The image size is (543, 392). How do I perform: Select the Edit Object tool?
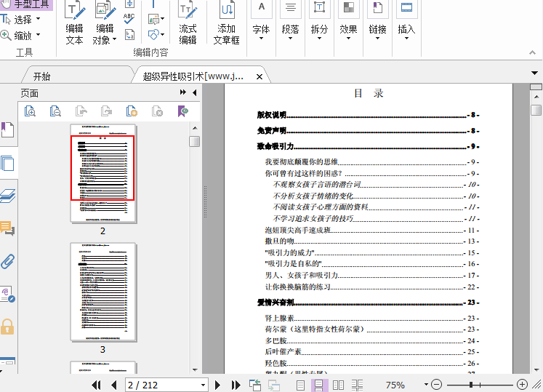[105, 23]
